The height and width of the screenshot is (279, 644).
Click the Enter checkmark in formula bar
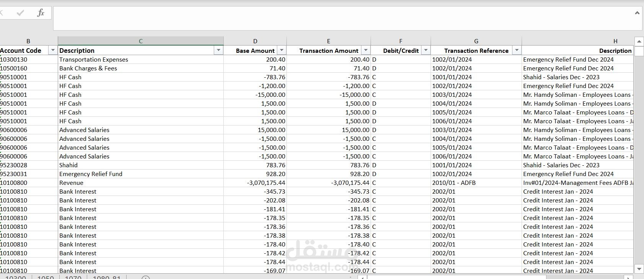coord(20,13)
